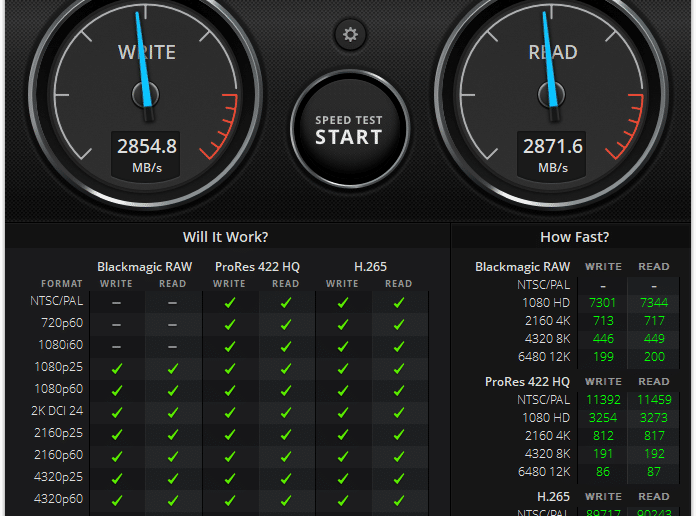Open settings with the gear icon
Viewport: 696px width, 516px height.
pyautogui.click(x=350, y=34)
